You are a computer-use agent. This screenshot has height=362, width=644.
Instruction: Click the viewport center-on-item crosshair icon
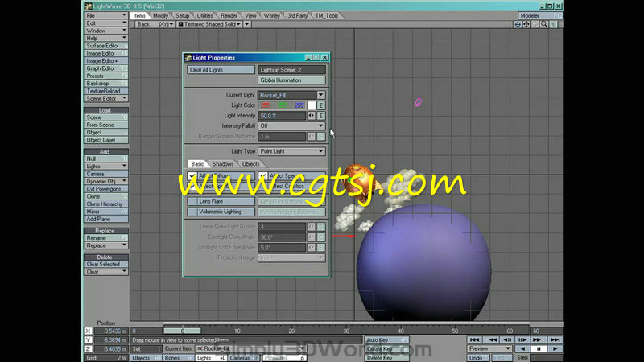518,24
